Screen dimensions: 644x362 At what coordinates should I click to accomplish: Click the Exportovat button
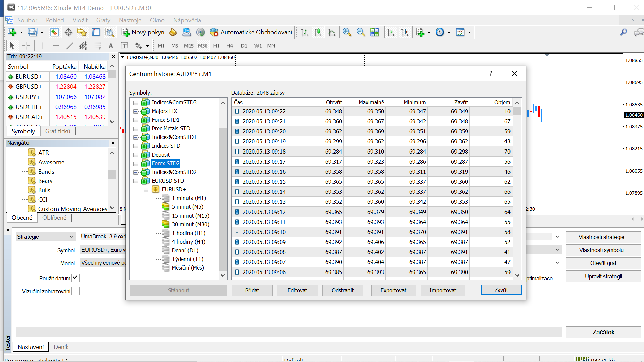(393, 290)
